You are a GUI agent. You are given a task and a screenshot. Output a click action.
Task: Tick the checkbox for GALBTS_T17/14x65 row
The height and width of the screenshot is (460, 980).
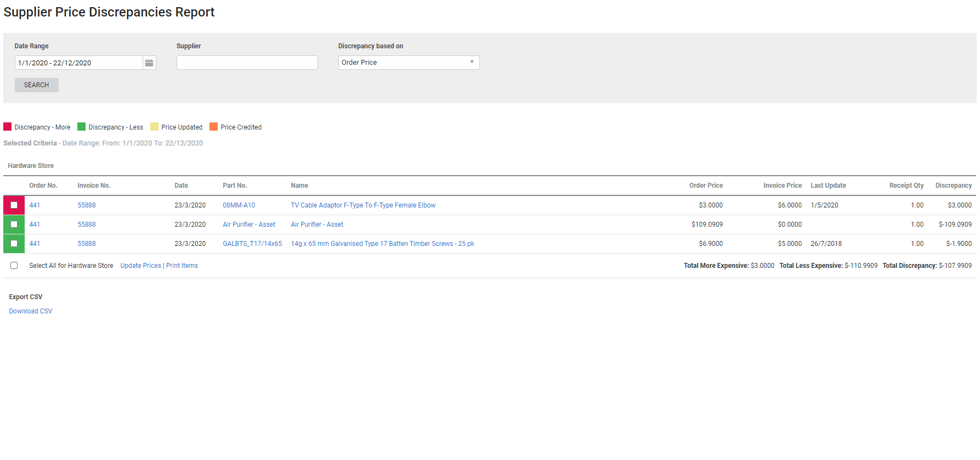(14, 244)
